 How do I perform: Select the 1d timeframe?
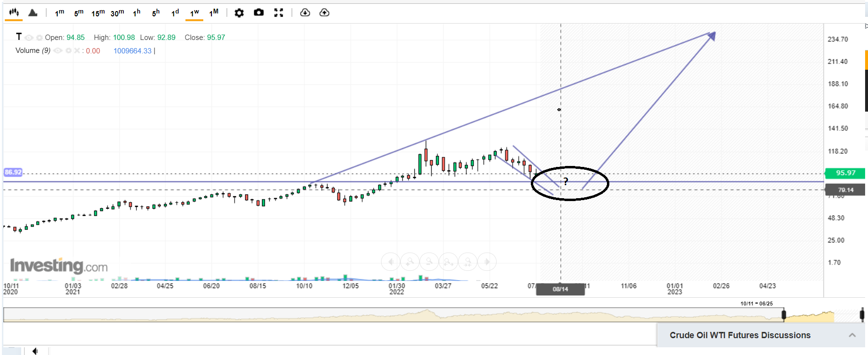coord(175,13)
